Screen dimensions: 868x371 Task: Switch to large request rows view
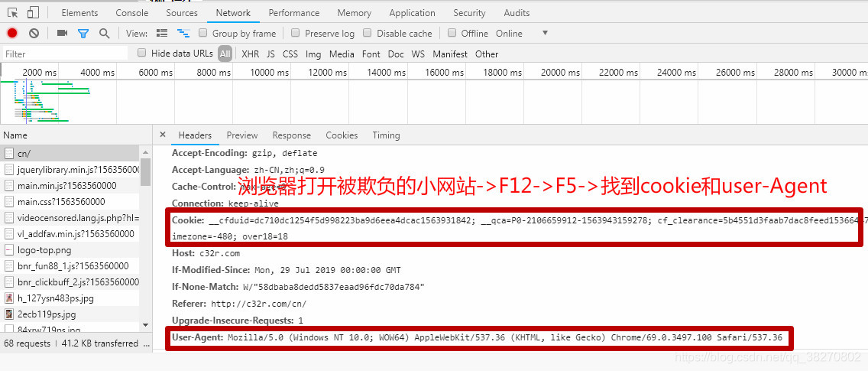point(162,33)
